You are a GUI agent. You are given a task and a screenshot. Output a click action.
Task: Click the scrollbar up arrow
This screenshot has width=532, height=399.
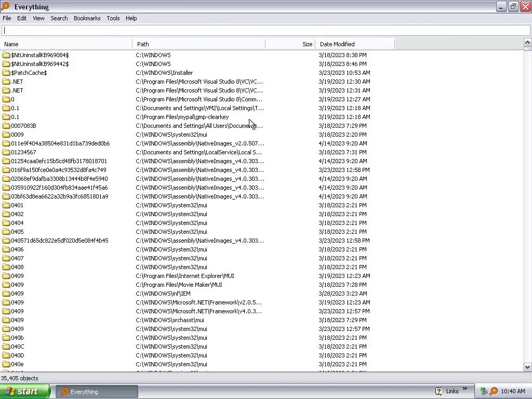[x=527, y=43]
